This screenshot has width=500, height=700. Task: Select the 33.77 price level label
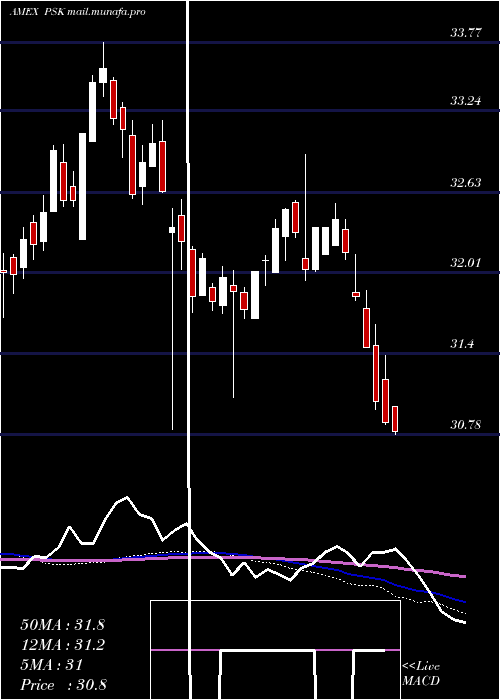(466, 33)
